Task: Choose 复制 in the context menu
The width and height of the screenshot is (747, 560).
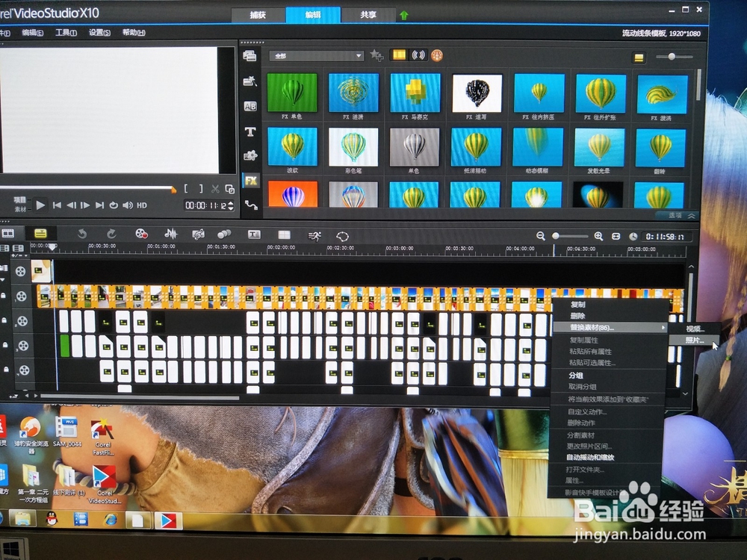Action: click(578, 305)
